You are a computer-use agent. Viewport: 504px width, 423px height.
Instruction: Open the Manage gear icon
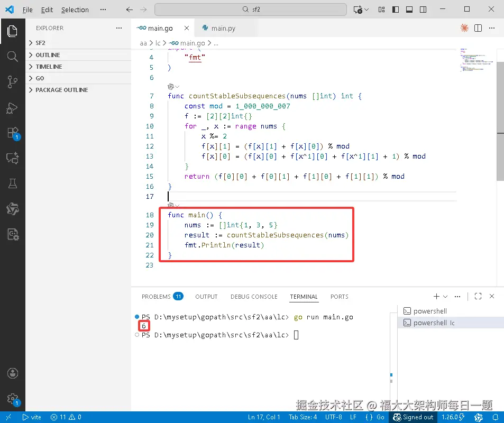pyautogui.click(x=13, y=399)
